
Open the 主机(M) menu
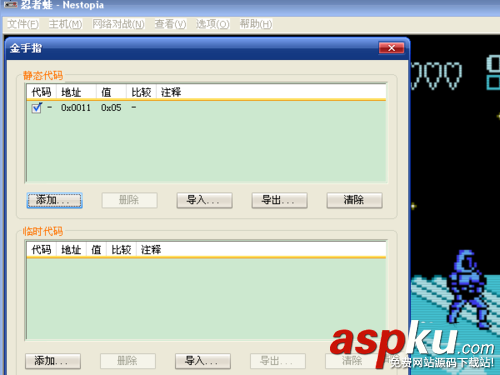[x=65, y=24]
